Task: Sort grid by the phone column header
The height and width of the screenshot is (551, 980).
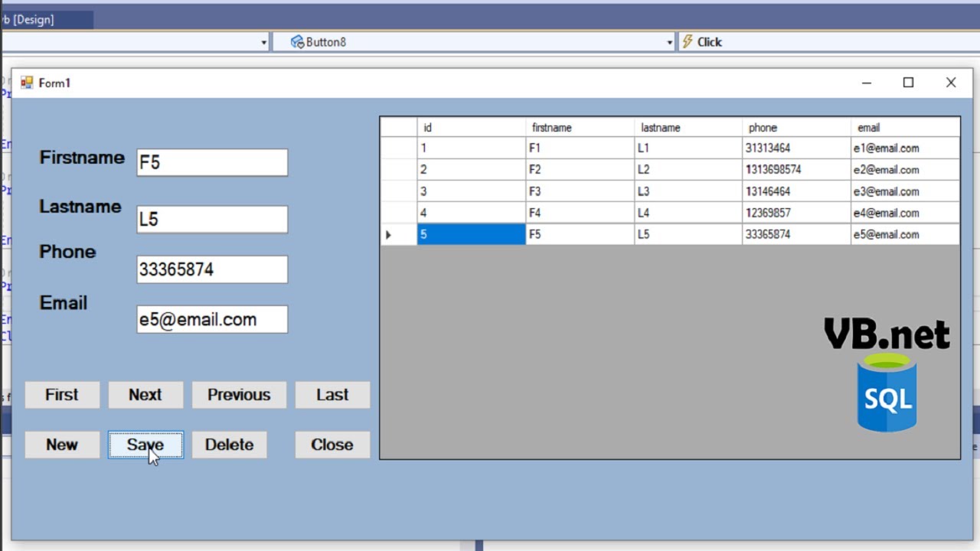Action: pyautogui.click(x=796, y=128)
